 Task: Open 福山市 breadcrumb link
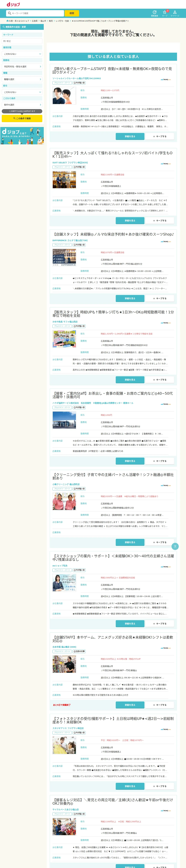(x=43, y=21)
